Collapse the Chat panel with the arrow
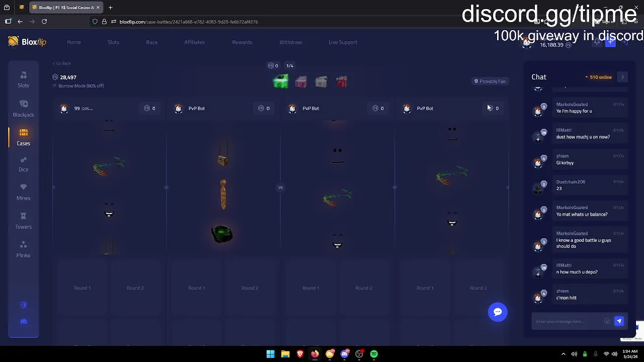 pyautogui.click(x=623, y=77)
